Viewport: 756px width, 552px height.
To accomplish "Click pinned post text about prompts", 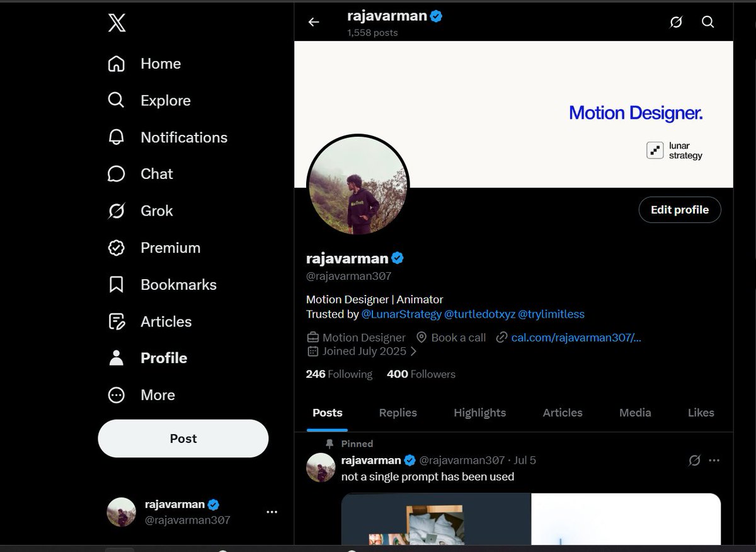I will pos(428,476).
